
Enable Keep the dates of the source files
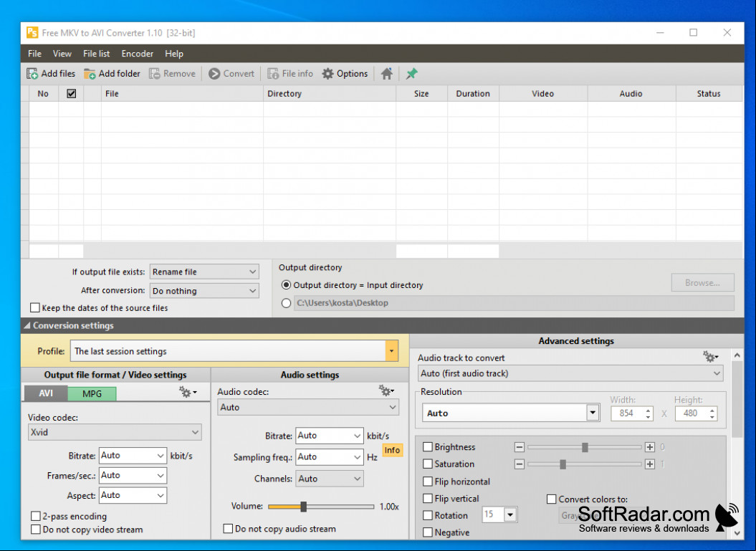click(34, 307)
